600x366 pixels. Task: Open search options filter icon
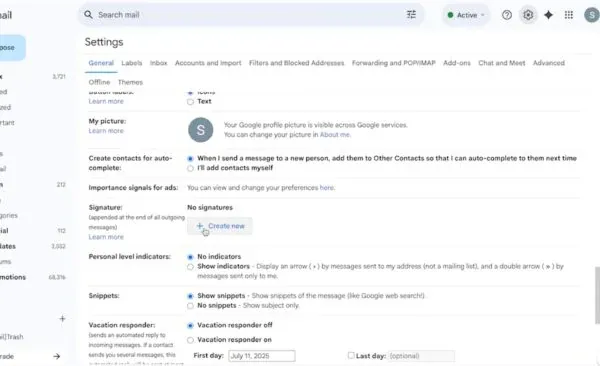click(411, 15)
